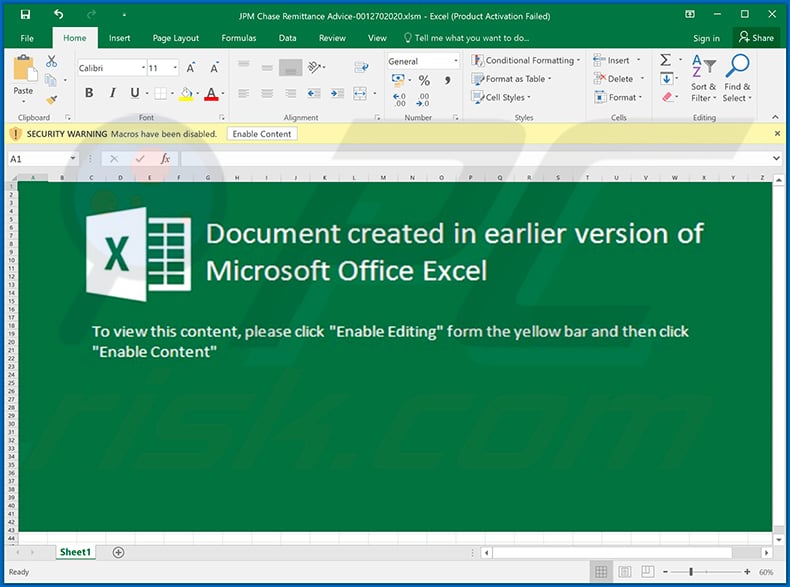
Task: Increase indent in Alignment group
Action: point(337,93)
